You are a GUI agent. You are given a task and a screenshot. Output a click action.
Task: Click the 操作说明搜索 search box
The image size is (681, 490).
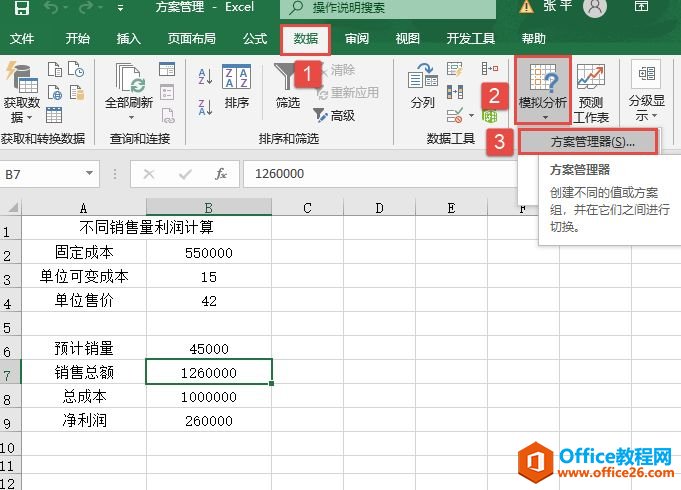pyautogui.click(x=388, y=8)
